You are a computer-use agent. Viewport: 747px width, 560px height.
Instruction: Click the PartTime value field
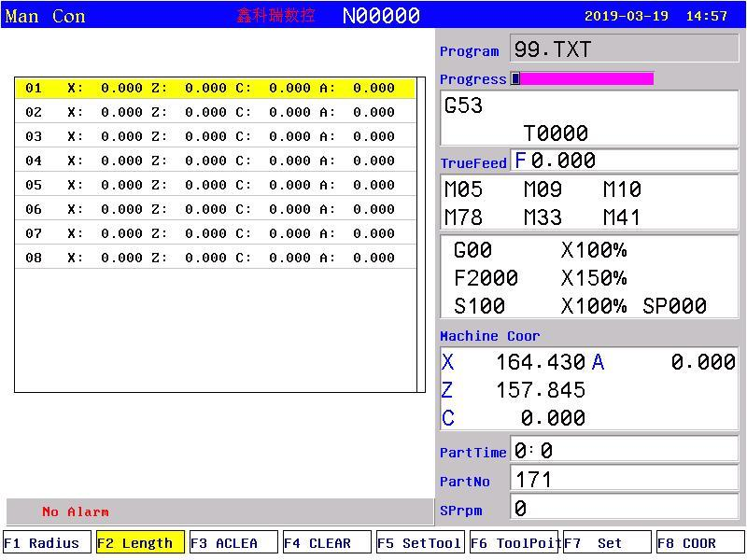click(624, 450)
